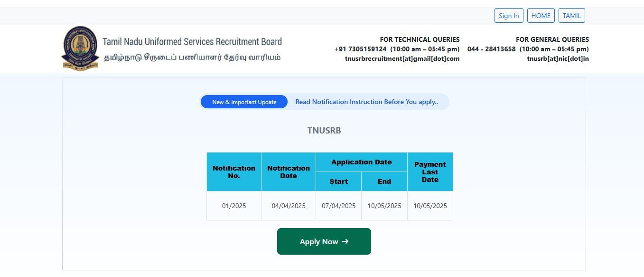Click the arrow icon in Apply Now

point(345,241)
